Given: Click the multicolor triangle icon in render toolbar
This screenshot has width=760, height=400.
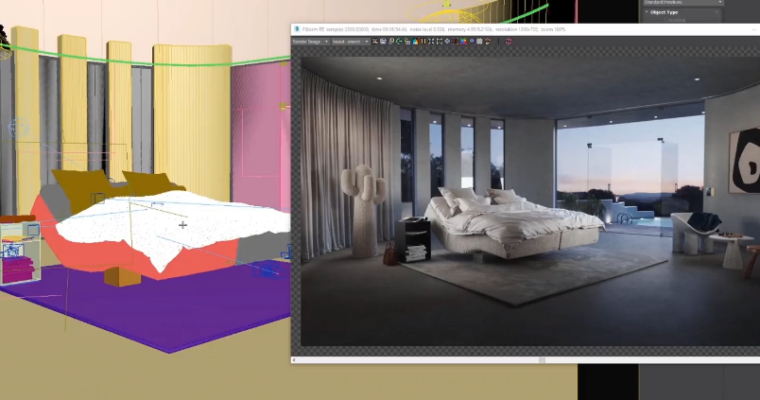Looking at the screenshot, I should point(415,42).
